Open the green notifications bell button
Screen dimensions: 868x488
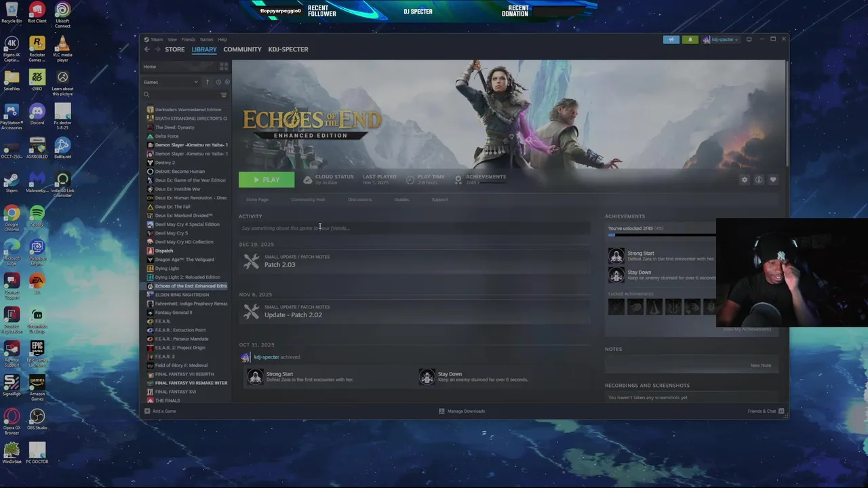pyautogui.click(x=690, y=39)
